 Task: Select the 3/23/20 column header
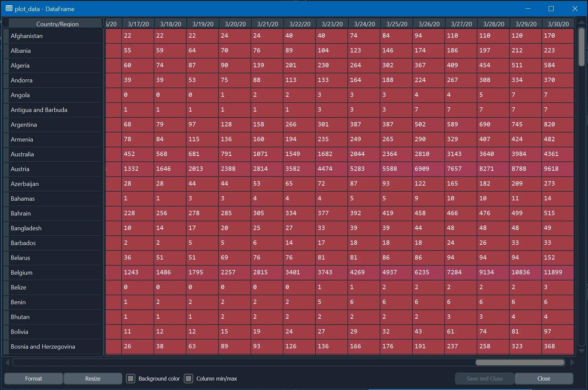(x=332, y=24)
